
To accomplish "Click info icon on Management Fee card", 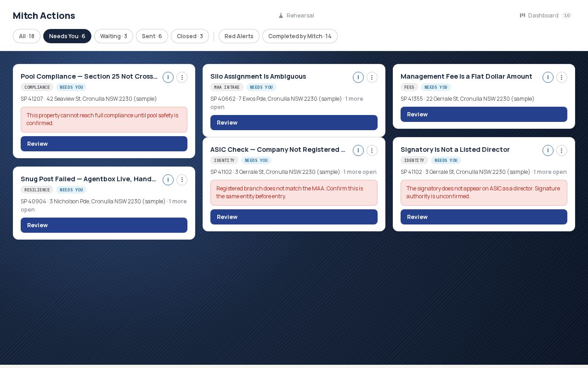I will click(x=548, y=77).
